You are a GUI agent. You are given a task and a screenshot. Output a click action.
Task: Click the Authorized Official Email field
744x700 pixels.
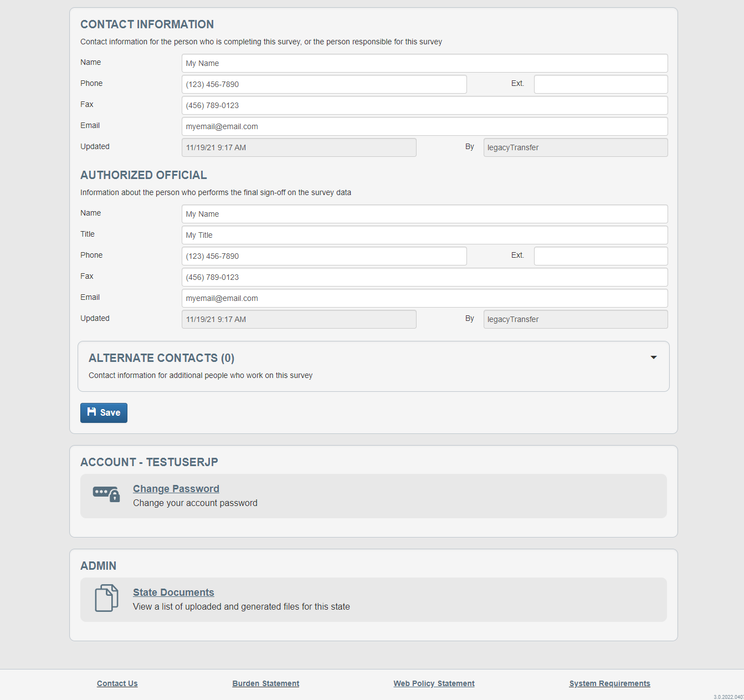[424, 298]
